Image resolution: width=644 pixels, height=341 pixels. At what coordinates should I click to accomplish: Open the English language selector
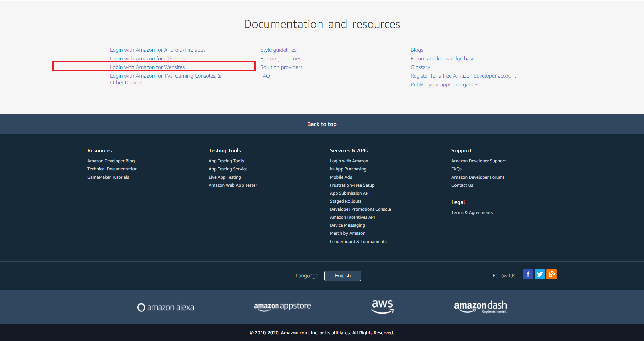pyautogui.click(x=343, y=276)
